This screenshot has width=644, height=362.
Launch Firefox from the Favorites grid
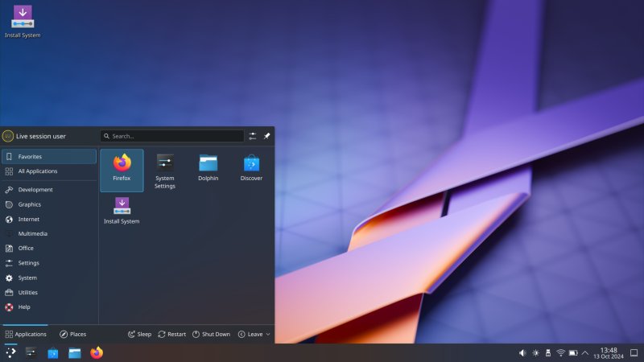pos(122,170)
